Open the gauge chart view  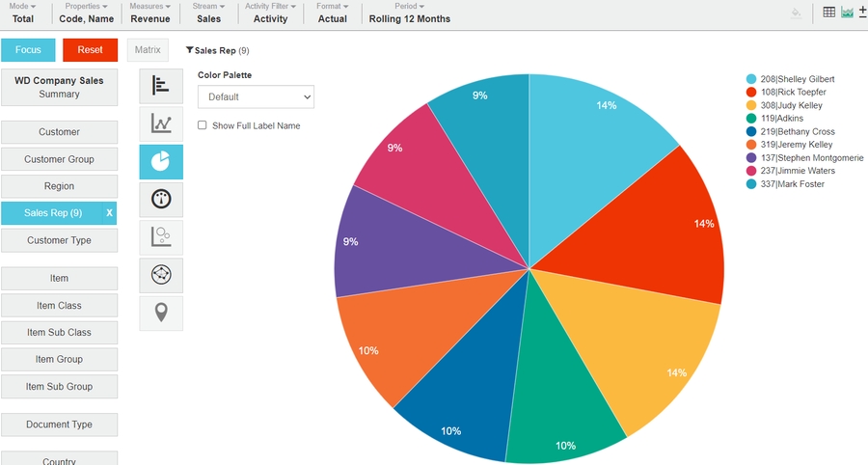pyautogui.click(x=161, y=200)
